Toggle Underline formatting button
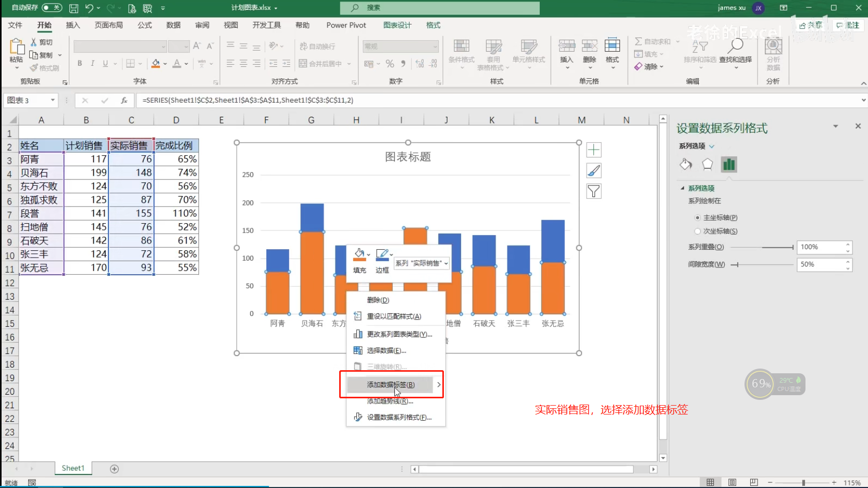868x488 pixels. tap(105, 64)
